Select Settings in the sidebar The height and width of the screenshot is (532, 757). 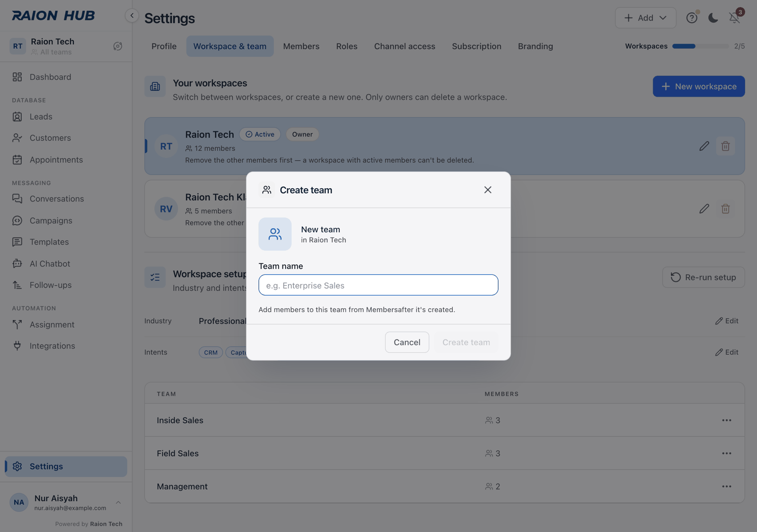tap(66, 466)
